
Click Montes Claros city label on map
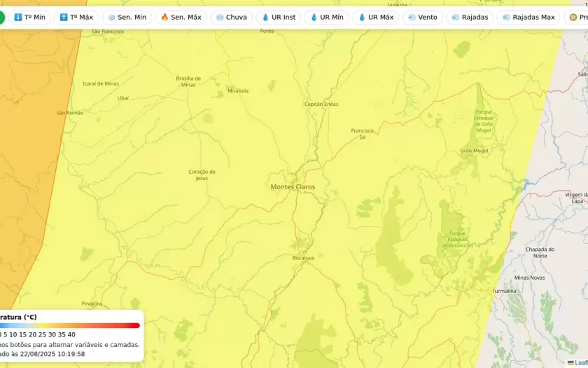293,187
